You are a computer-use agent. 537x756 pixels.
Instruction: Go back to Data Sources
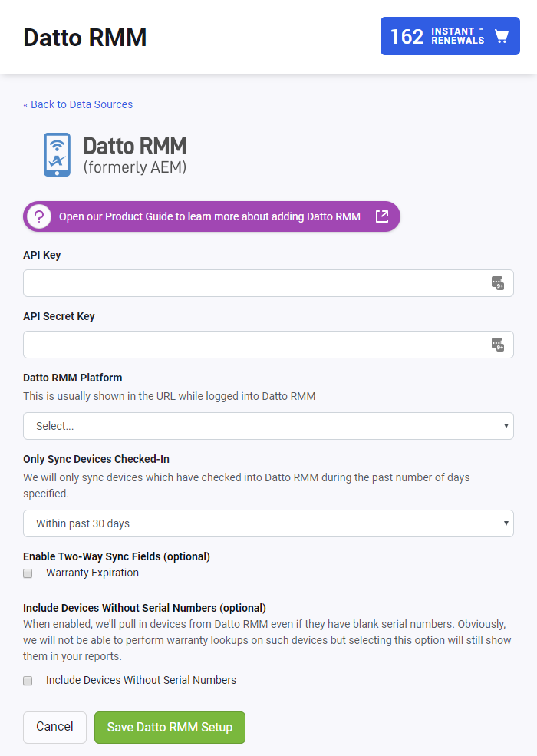tap(77, 104)
